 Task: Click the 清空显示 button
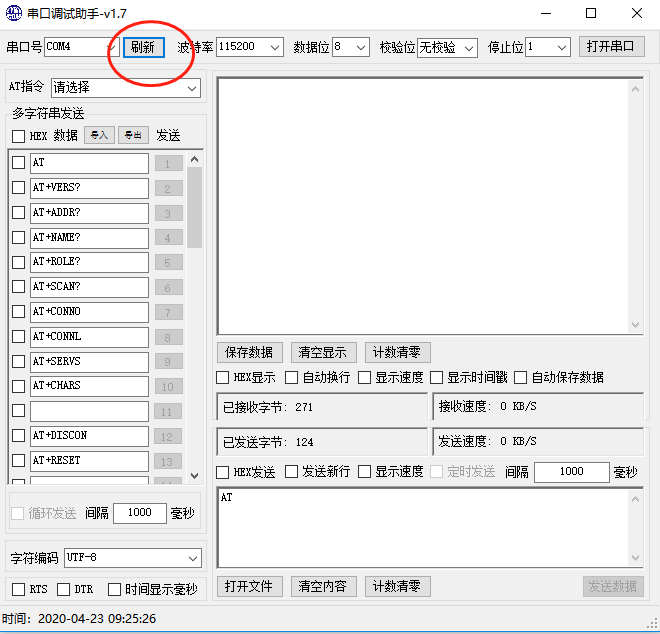point(323,352)
